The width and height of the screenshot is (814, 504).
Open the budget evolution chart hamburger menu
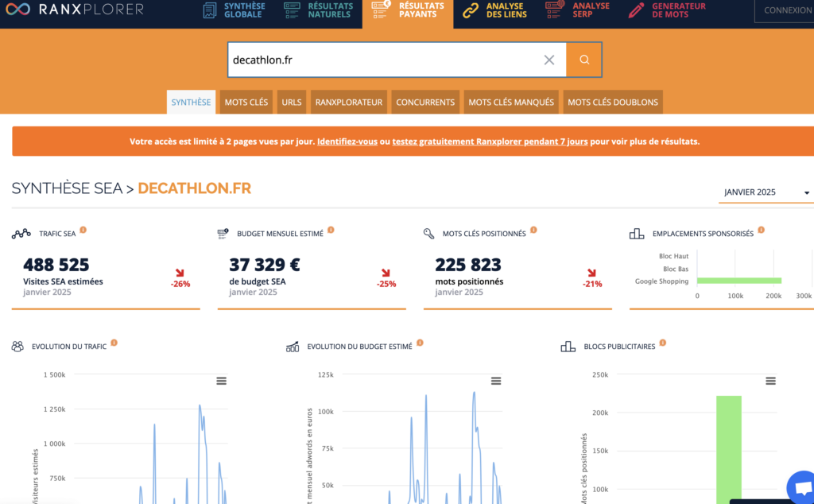pos(496,381)
